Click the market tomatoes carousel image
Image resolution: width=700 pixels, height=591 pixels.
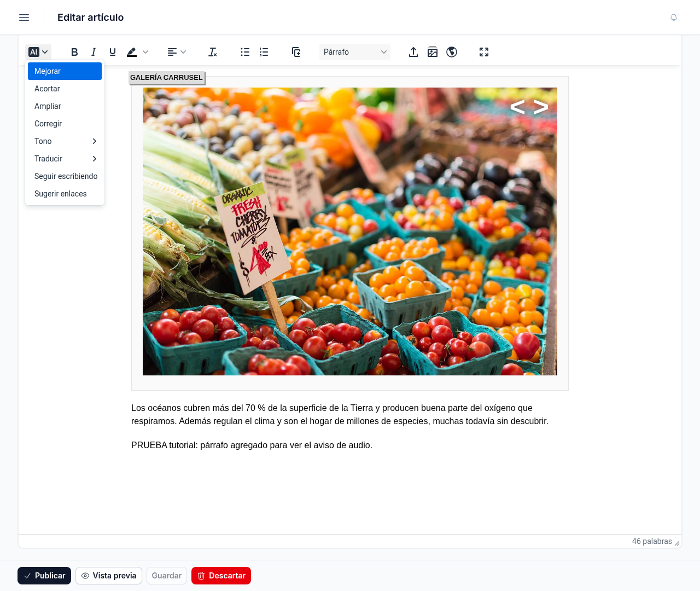coord(350,231)
